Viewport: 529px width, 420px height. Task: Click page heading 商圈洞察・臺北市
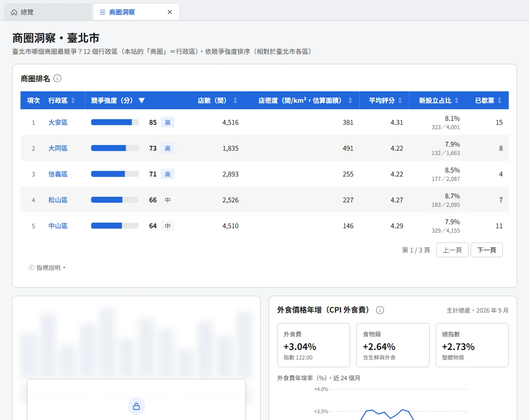[x=56, y=38]
